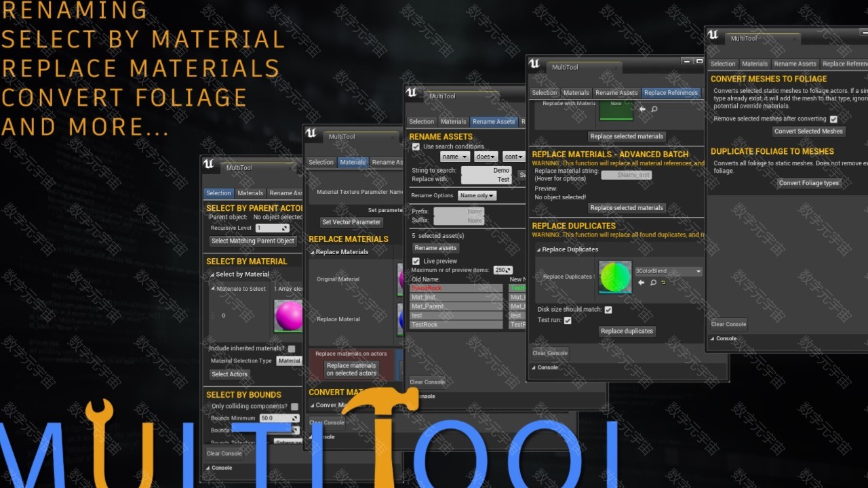
Task: Click the TestRock row in Old Name list
Action: coord(456,325)
